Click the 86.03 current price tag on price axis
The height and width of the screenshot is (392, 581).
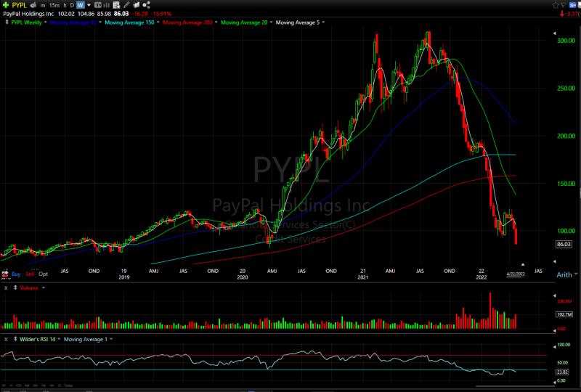[x=564, y=244]
